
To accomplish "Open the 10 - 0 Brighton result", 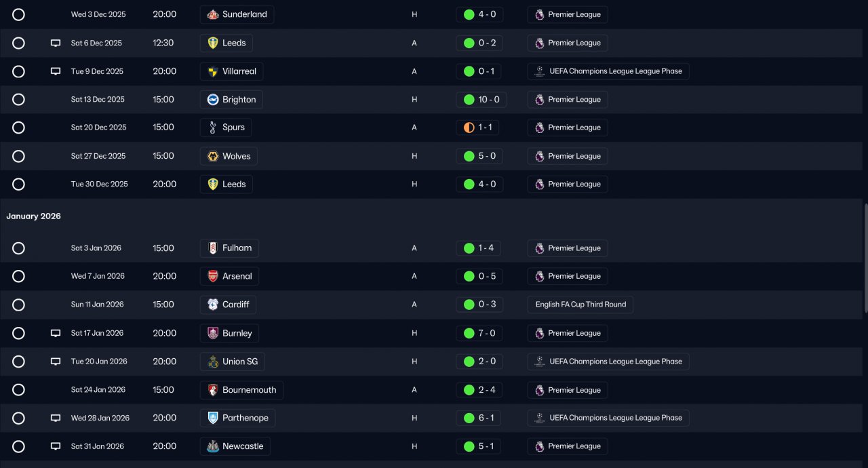I will coord(481,100).
